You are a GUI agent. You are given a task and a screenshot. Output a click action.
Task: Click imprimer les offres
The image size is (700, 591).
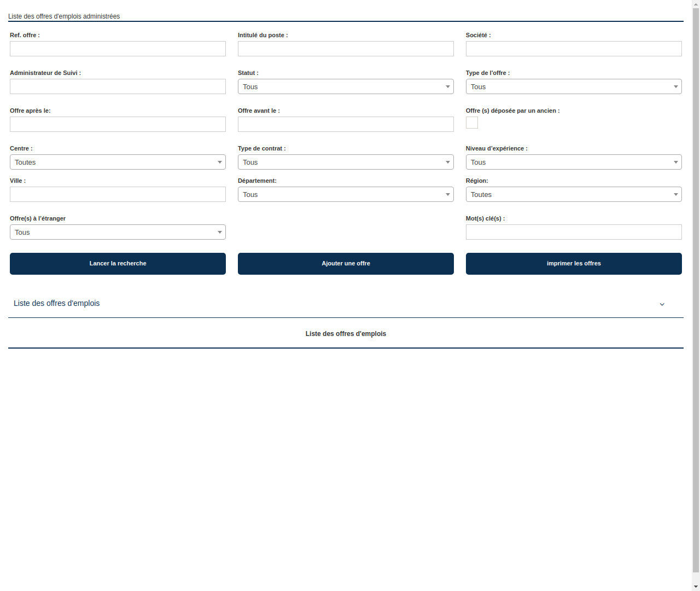point(573,264)
